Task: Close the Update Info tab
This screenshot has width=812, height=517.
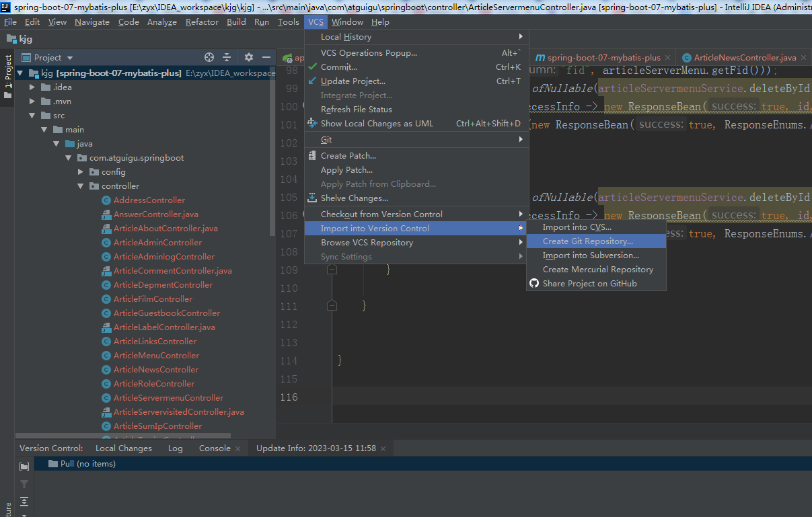Action: pyautogui.click(x=383, y=448)
